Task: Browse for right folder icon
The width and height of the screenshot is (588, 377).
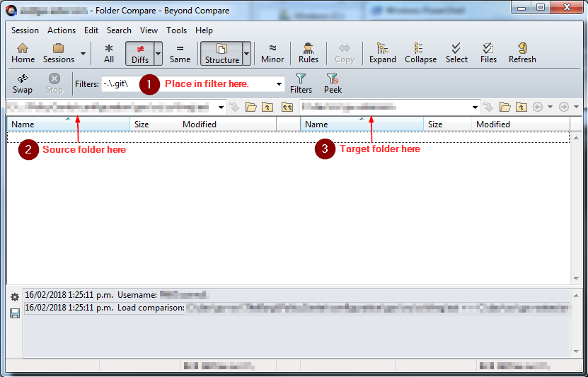Action: [x=505, y=108]
